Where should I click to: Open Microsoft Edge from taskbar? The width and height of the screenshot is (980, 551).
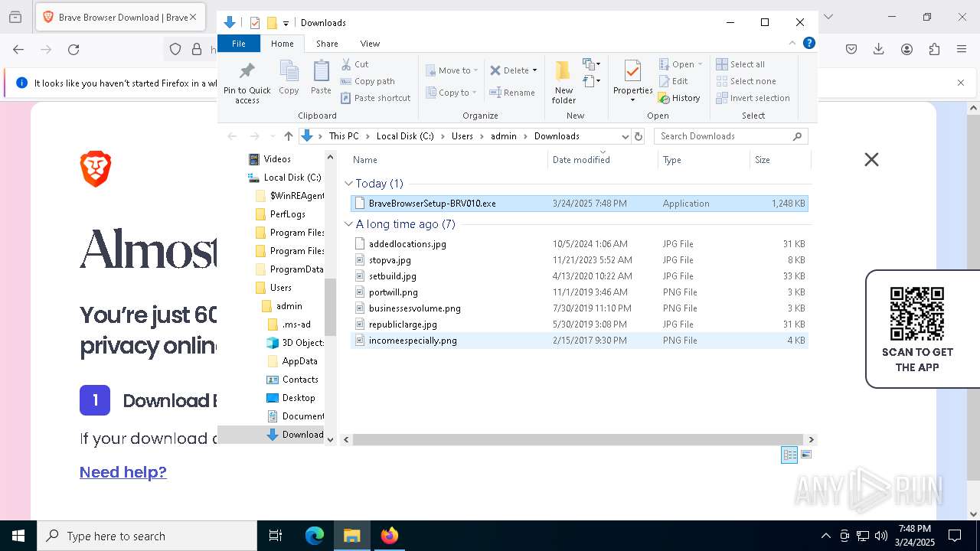(315, 536)
